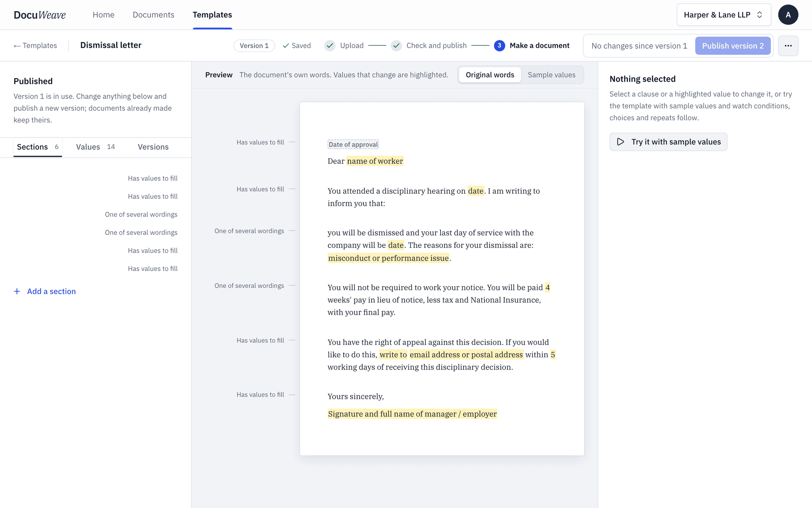The height and width of the screenshot is (508, 812).
Task: Select the highlighted 4 weeks value
Action: click(547, 288)
